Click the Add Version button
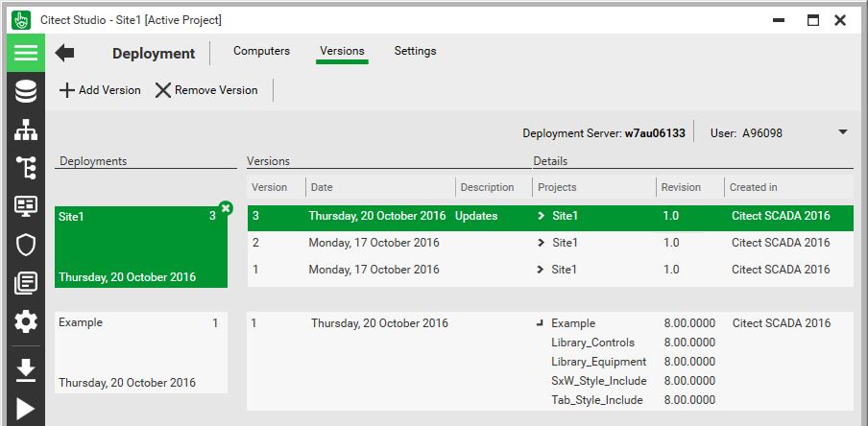This screenshot has width=868, height=426. (x=100, y=90)
